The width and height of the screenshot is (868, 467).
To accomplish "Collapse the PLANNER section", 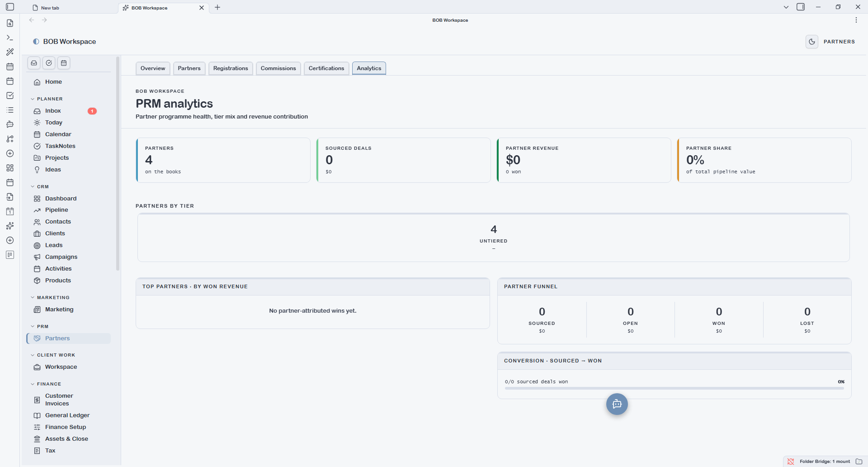I will tap(47, 99).
